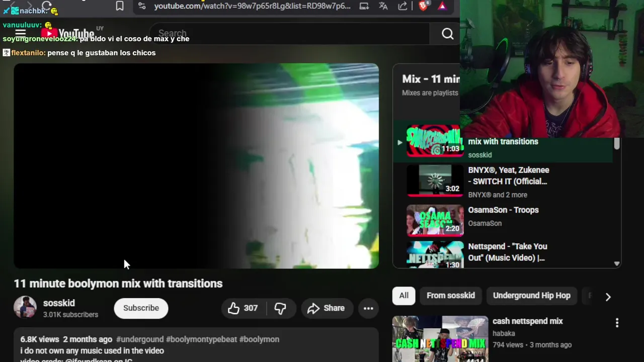Go to YouTube home via the logo
Screen dimensions: 644x362
[x=67, y=34]
